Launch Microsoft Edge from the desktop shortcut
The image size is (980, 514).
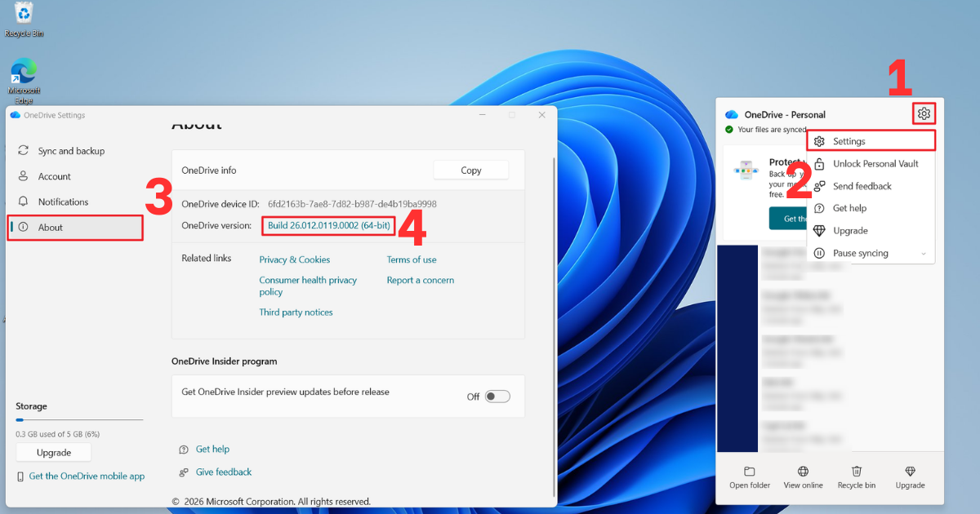tap(24, 80)
